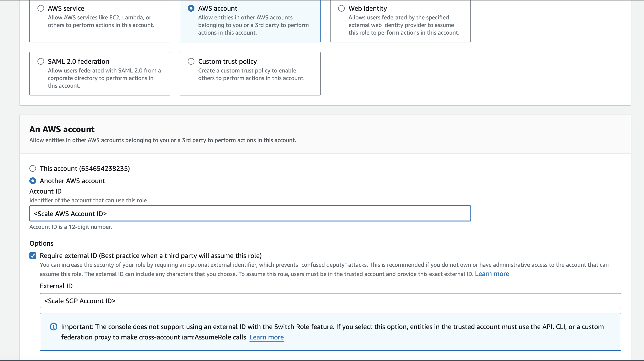Click the Require external ID label text
The height and width of the screenshot is (361, 644).
tap(151, 256)
